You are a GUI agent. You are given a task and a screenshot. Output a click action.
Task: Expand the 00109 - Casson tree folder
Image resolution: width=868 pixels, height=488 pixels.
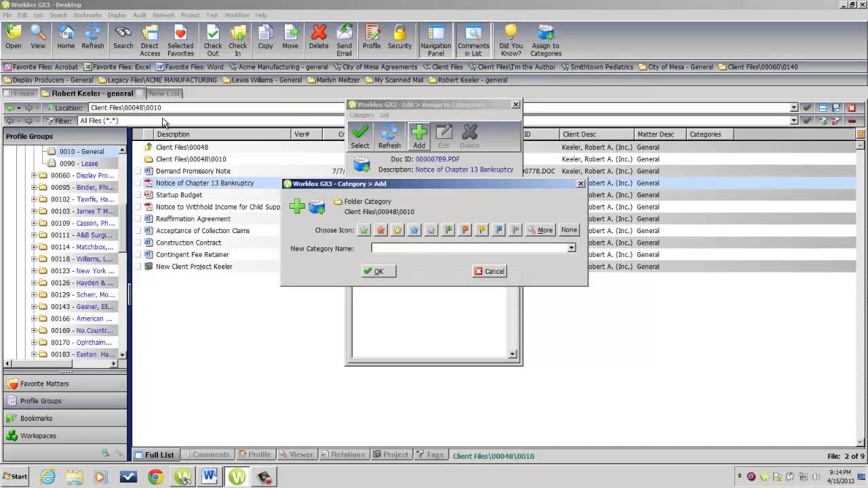(x=34, y=223)
